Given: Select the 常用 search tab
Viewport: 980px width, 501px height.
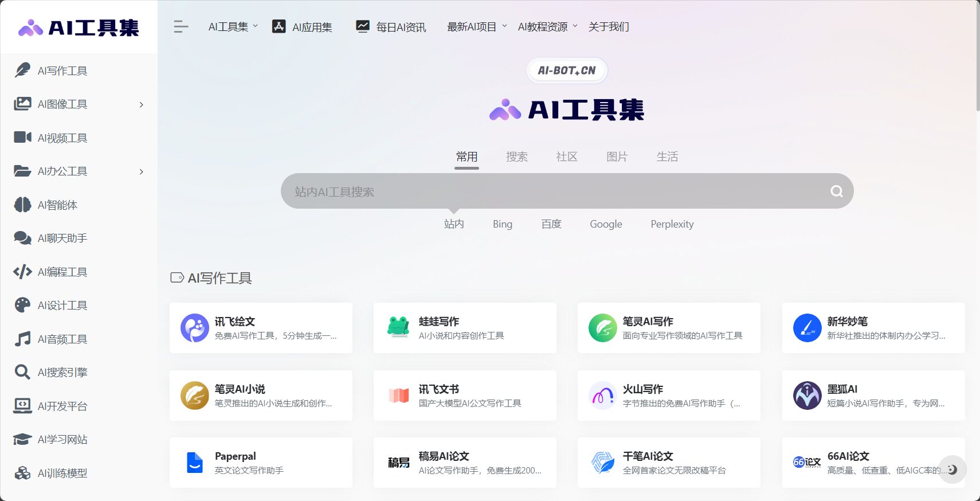Looking at the screenshot, I should coord(467,156).
